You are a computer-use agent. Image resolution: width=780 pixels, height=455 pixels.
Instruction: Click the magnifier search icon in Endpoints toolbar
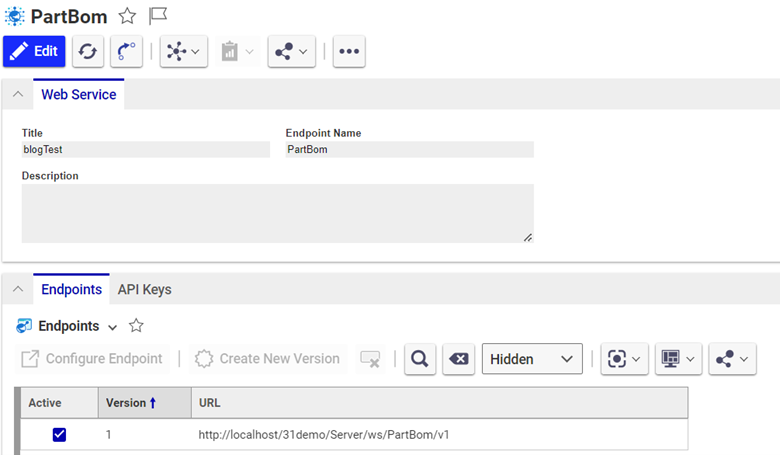(420, 359)
